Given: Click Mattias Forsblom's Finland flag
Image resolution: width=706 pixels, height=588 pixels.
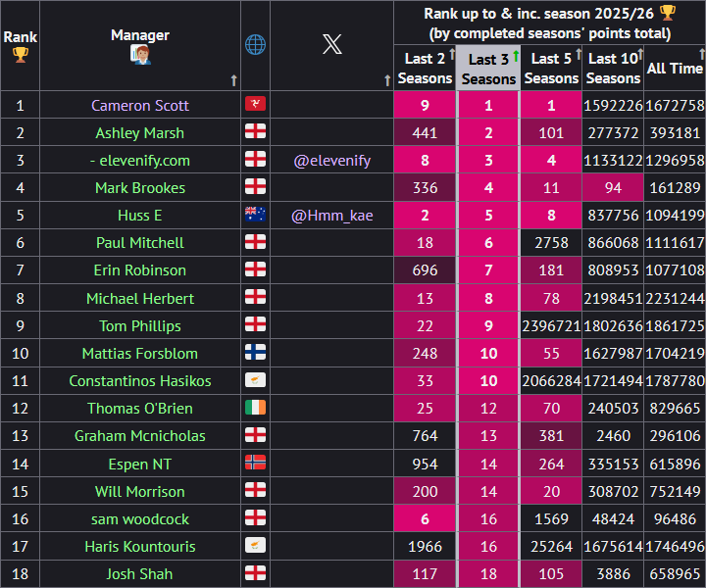Looking at the screenshot, I should pyautogui.click(x=255, y=352).
